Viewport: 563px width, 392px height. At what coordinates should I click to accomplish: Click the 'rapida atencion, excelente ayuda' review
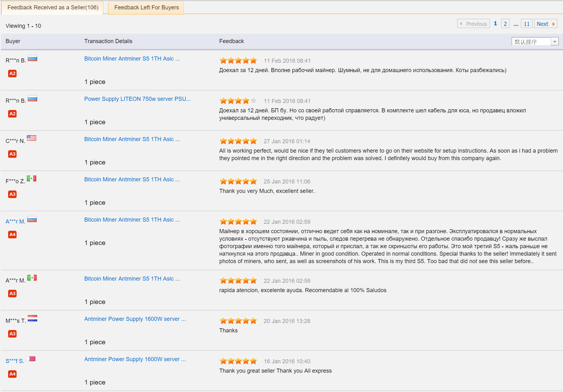[303, 290]
